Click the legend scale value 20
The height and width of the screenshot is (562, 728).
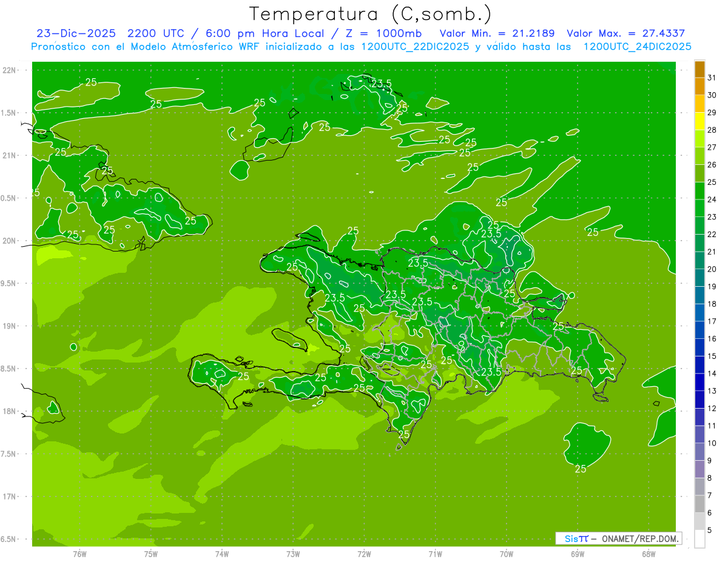712,269
